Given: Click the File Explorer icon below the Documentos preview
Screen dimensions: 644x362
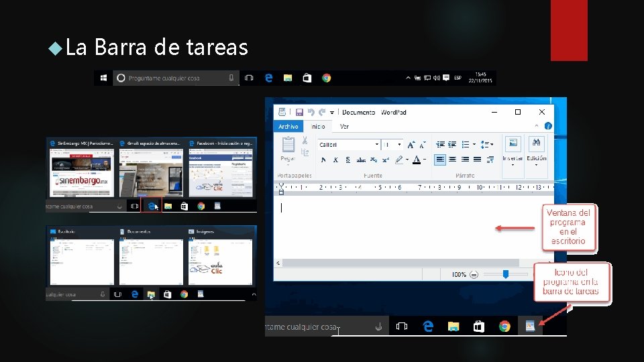Looking at the screenshot, I should (x=151, y=294).
